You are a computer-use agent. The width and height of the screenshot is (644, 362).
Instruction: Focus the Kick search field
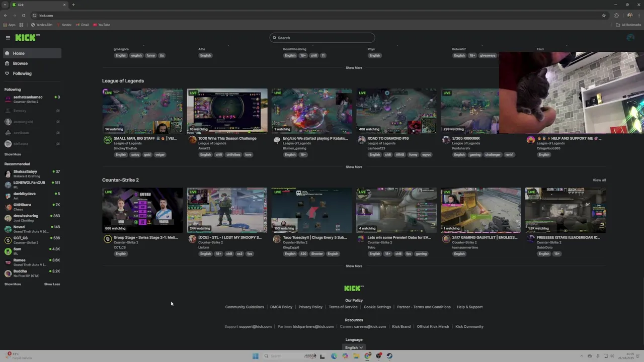322,38
